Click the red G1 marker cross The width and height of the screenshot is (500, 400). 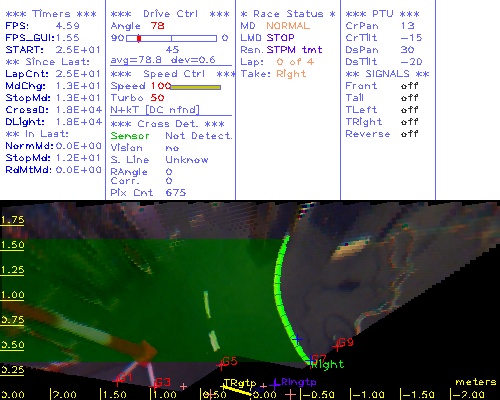(117, 380)
